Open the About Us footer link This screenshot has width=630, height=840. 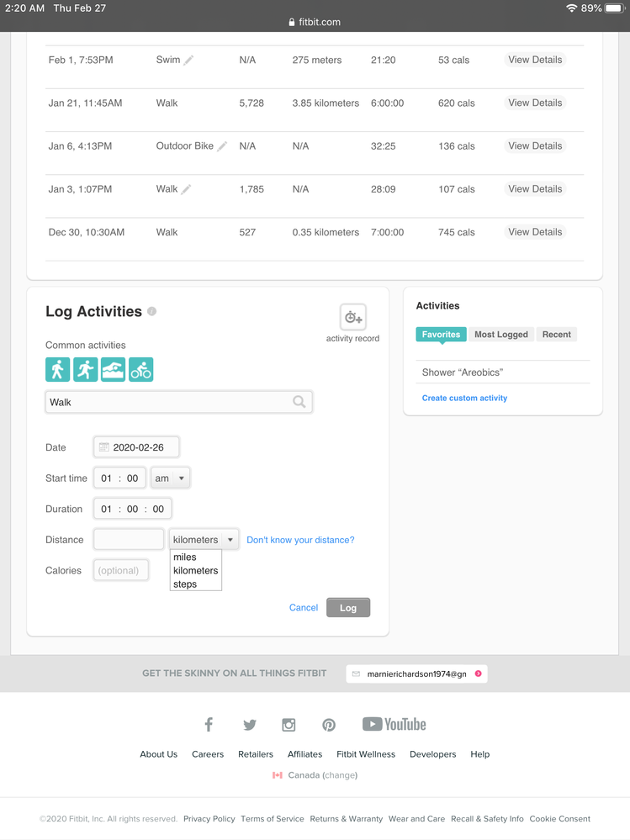[x=159, y=754]
